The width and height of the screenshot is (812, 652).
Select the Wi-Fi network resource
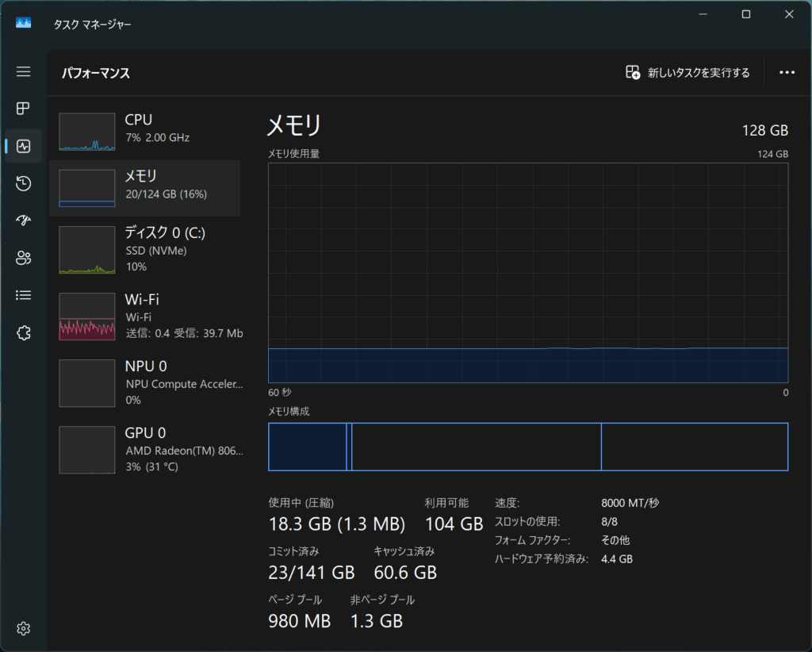(x=144, y=316)
